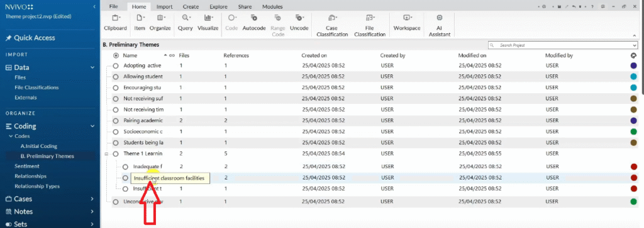Pin item using Quick Access pin icon

point(8,38)
